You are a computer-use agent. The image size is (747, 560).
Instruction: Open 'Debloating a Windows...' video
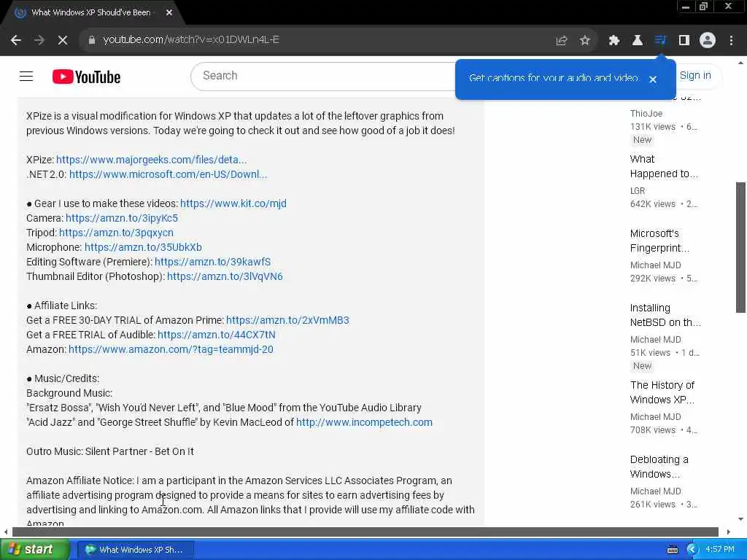point(659,467)
